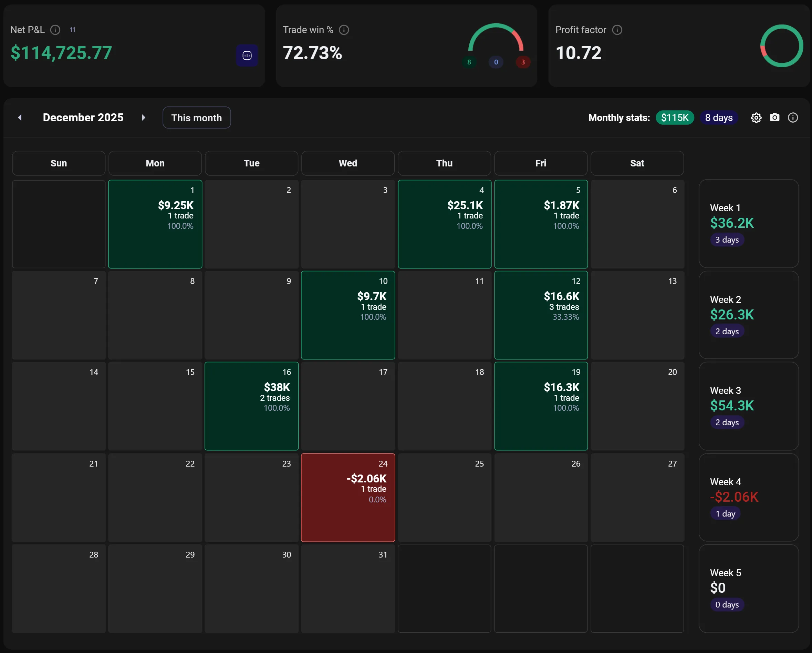Image resolution: width=812 pixels, height=653 pixels.
Task: Open the Net P&L chart view icon
Action: [247, 56]
